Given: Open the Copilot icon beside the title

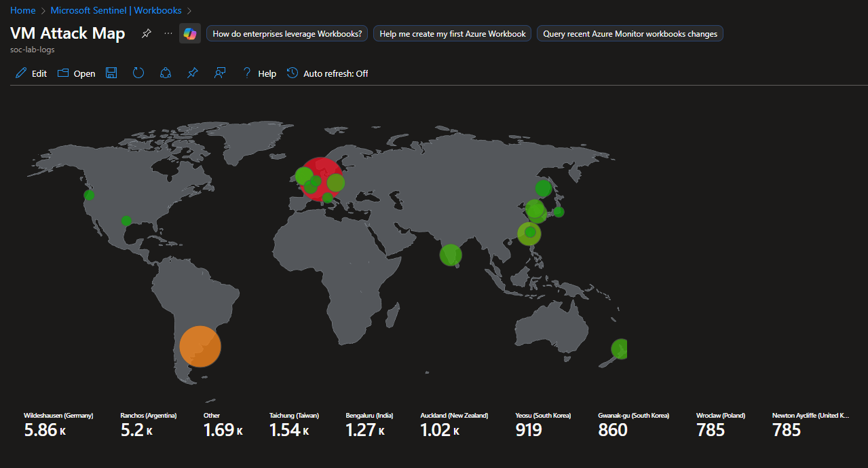Looking at the screenshot, I should [190, 34].
